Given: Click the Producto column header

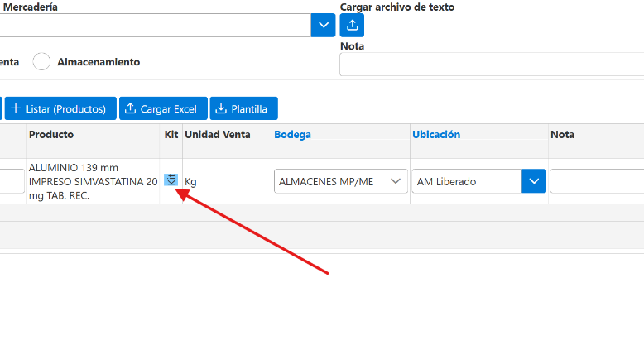Looking at the screenshot, I should pos(51,134).
